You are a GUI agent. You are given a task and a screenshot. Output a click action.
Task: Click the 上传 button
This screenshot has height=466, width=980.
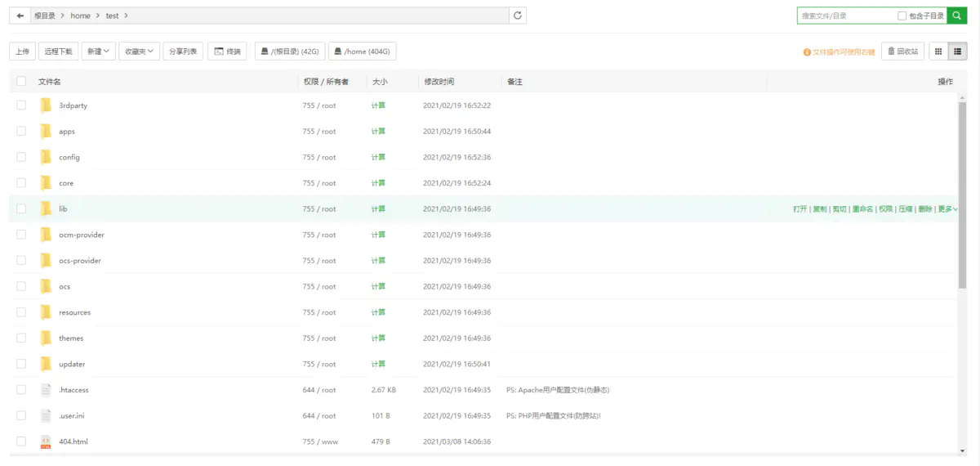tap(22, 52)
